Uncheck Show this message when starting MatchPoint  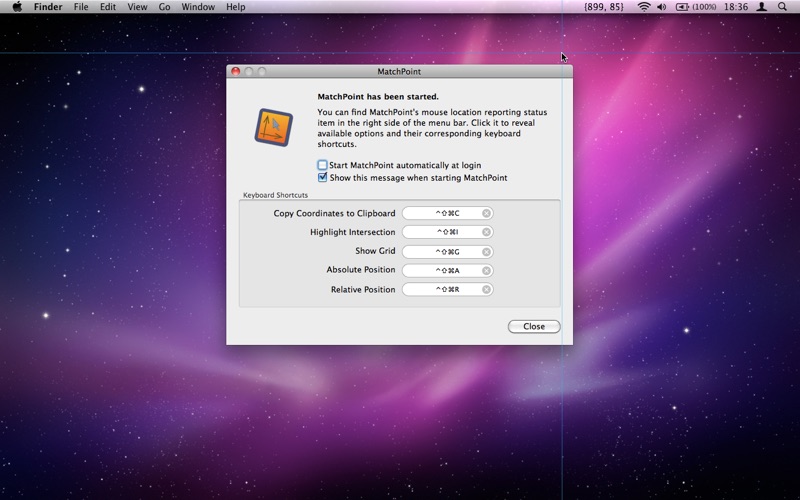point(323,178)
